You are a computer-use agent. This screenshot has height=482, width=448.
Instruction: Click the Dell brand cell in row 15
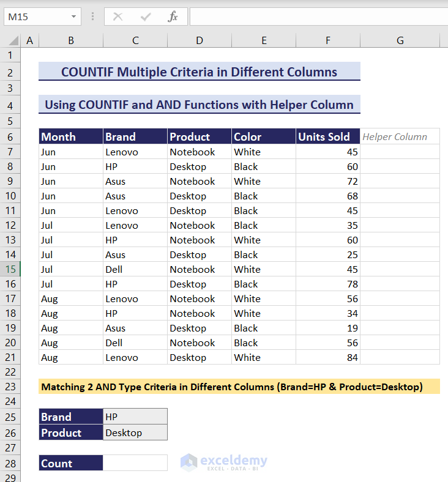point(135,269)
